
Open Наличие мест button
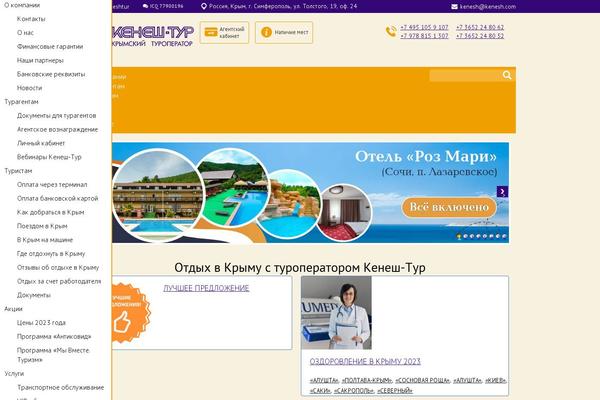pyautogui.click(x=284, y=33)
